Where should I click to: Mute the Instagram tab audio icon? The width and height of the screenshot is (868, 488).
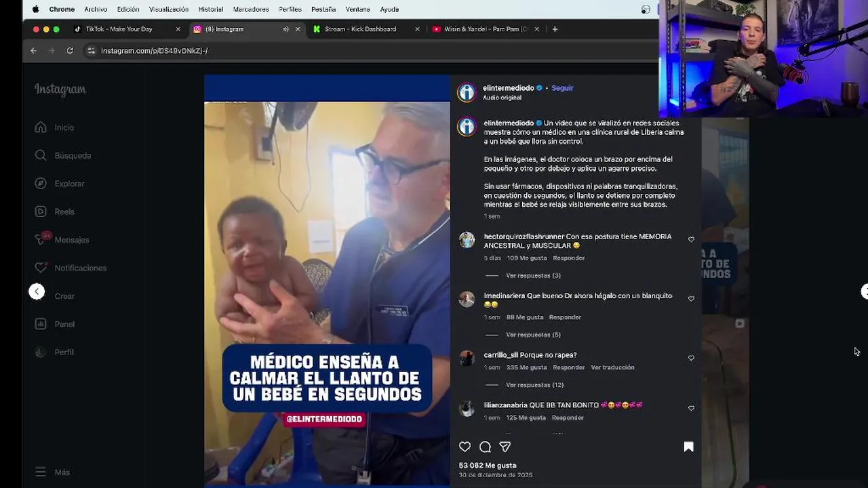(285, 29)
